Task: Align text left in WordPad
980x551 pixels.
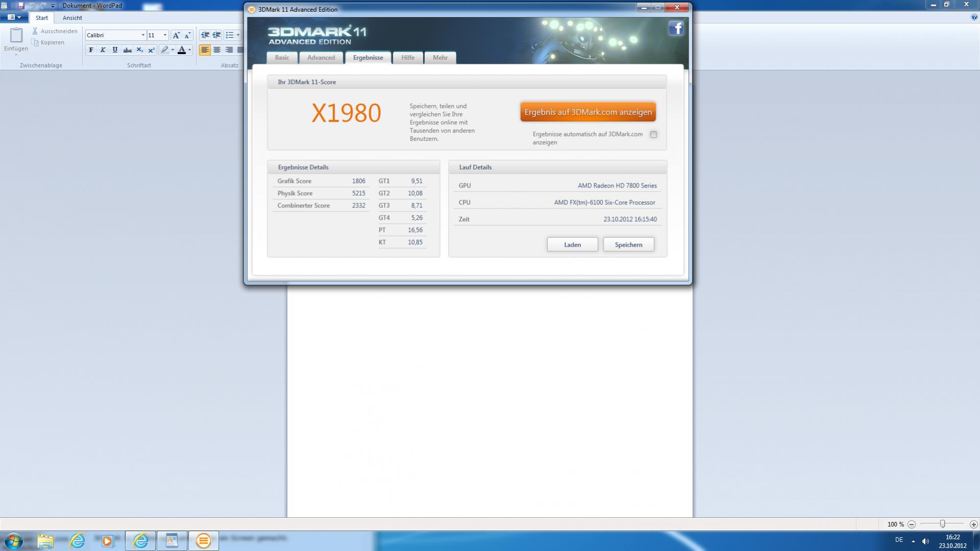Action: pos(205,50)
